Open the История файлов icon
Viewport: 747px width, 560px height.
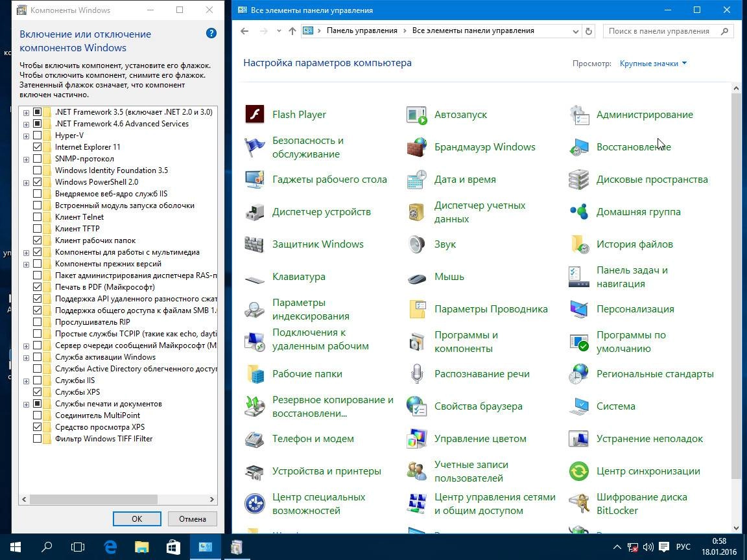(x=579, y=244)
